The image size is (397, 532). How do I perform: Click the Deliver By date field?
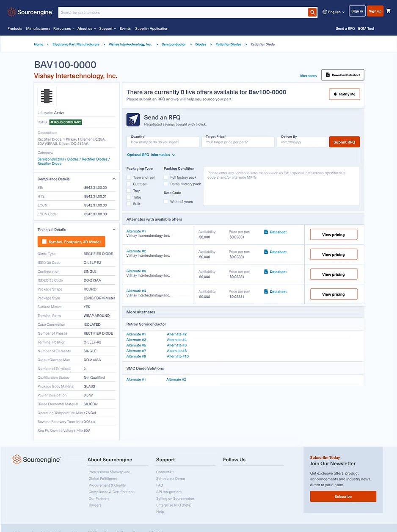click(x=302, y=142)
